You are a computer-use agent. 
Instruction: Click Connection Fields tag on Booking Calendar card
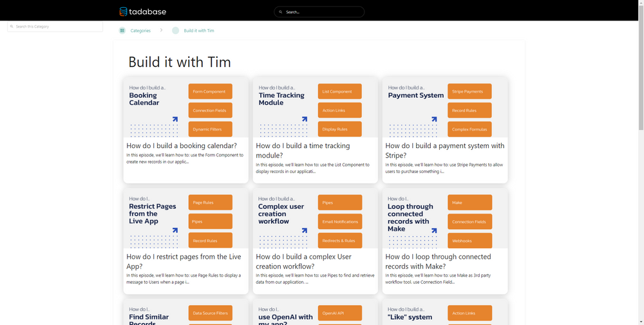(211, 111)
